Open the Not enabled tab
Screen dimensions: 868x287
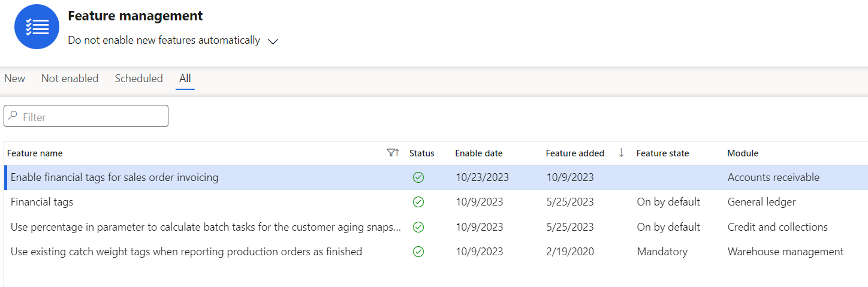click(70, 78)
